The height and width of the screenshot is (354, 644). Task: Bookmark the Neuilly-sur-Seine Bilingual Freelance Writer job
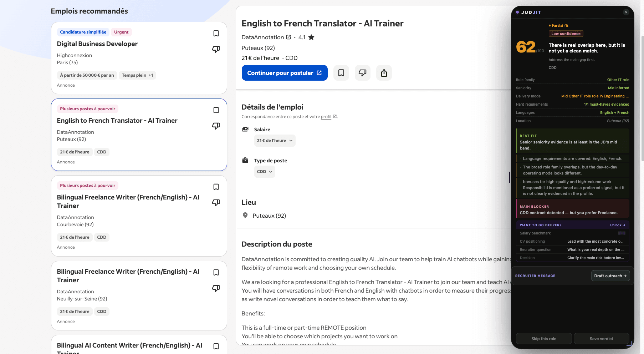pos(216,272)
